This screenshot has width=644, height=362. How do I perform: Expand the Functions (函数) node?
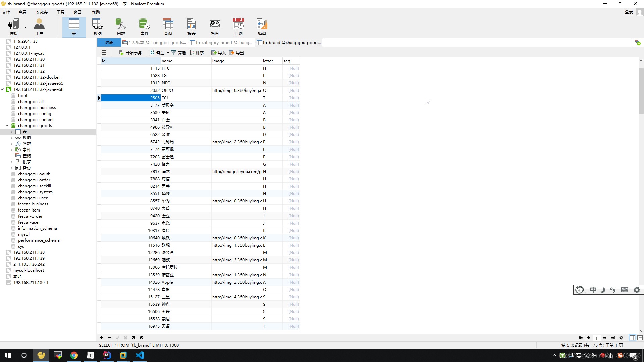[x=11, y=144]
